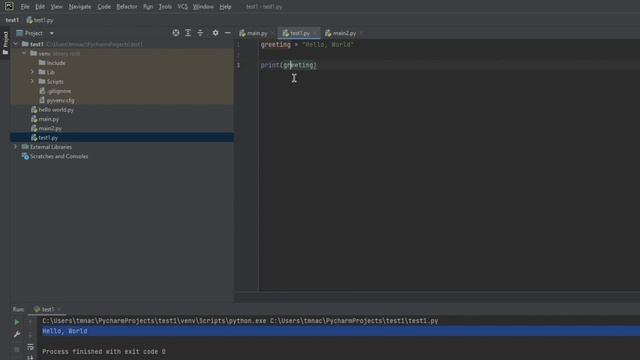The width and height of the screenshot is (640, 360).
Task: Click the Expand All icon in Project panel
Action: point(188,33)
